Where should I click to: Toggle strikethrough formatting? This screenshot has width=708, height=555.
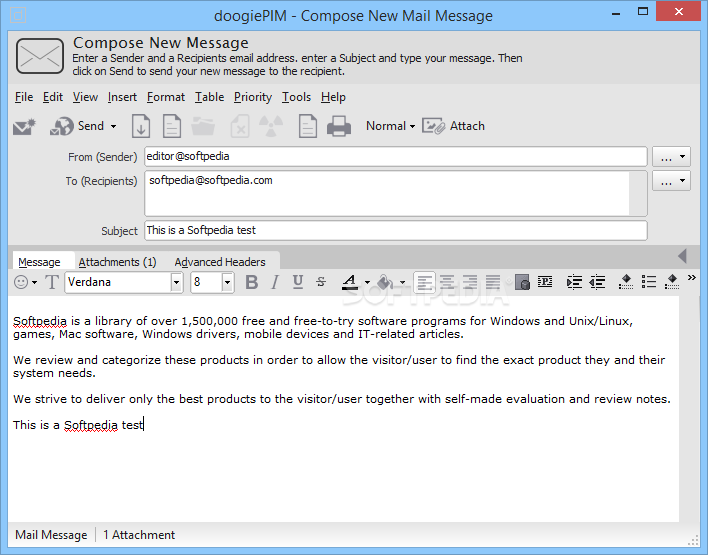click(x=321, y=282)
